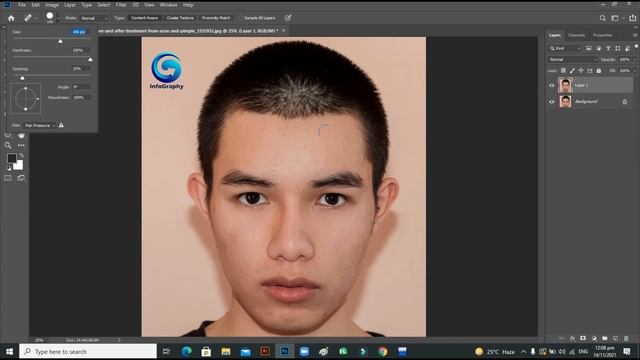Open the Filter menu

[121, 5]
